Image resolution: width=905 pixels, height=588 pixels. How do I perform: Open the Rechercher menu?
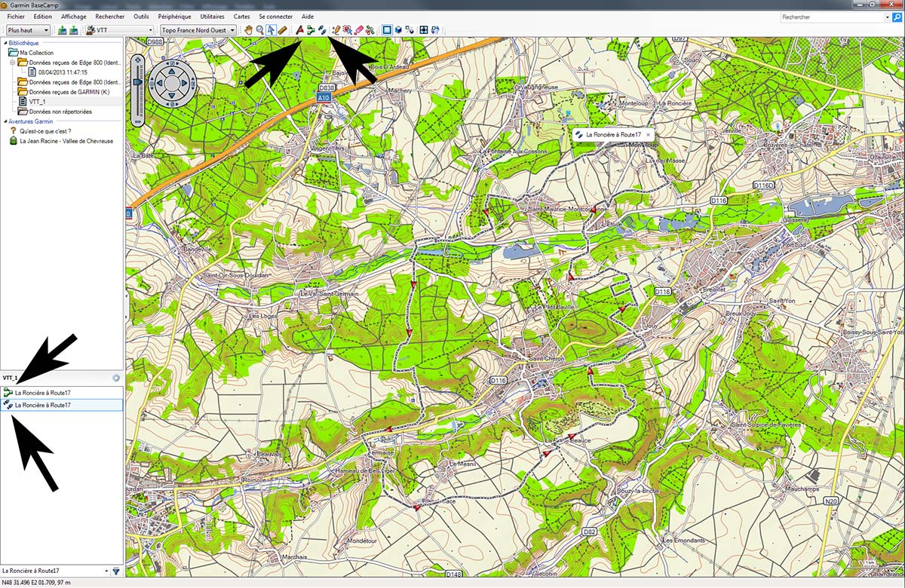click(110, 17)
